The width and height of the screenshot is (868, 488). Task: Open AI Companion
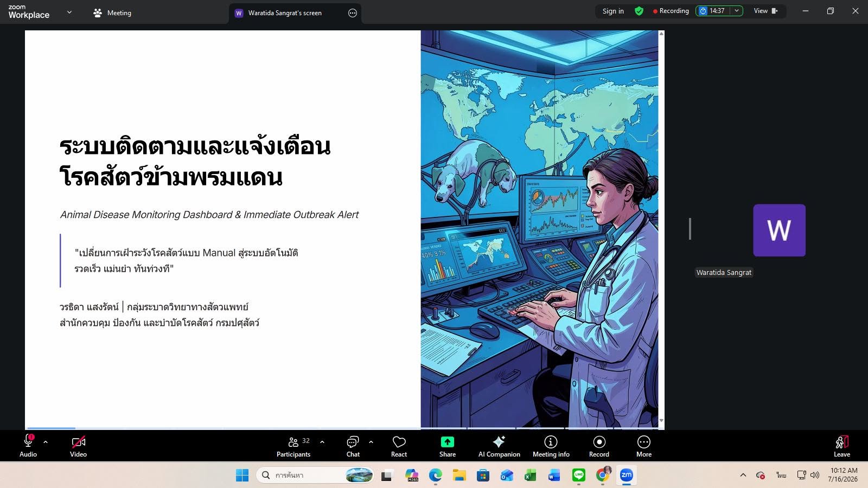point(499,446)
